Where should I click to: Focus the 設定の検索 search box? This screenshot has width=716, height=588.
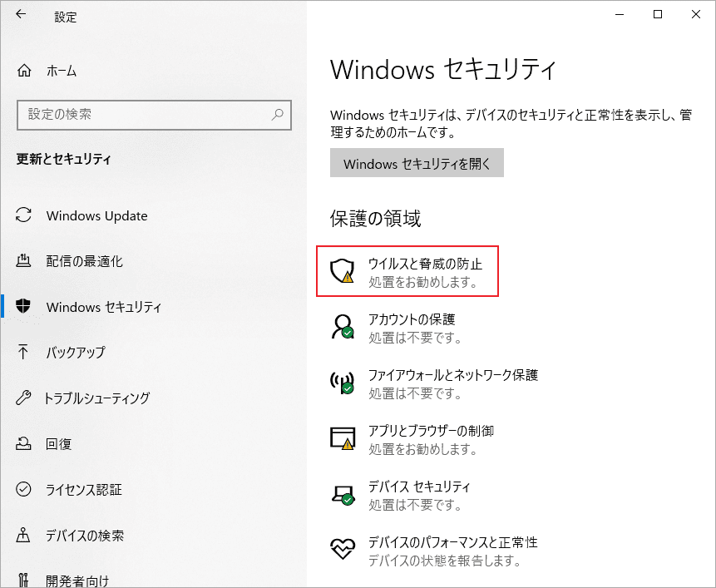[154, 115]
